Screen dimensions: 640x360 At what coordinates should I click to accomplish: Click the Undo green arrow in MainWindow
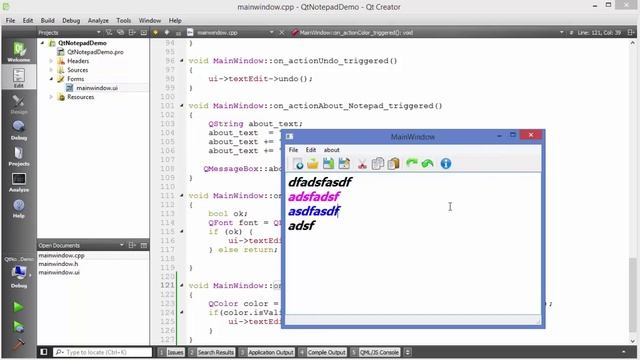tap(427, 164)
